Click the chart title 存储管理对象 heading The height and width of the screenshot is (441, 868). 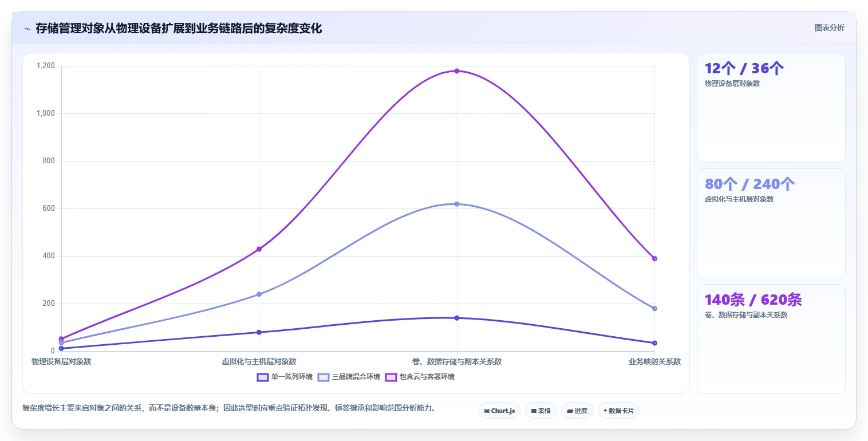pyautogui.click(x=179, y=28)
